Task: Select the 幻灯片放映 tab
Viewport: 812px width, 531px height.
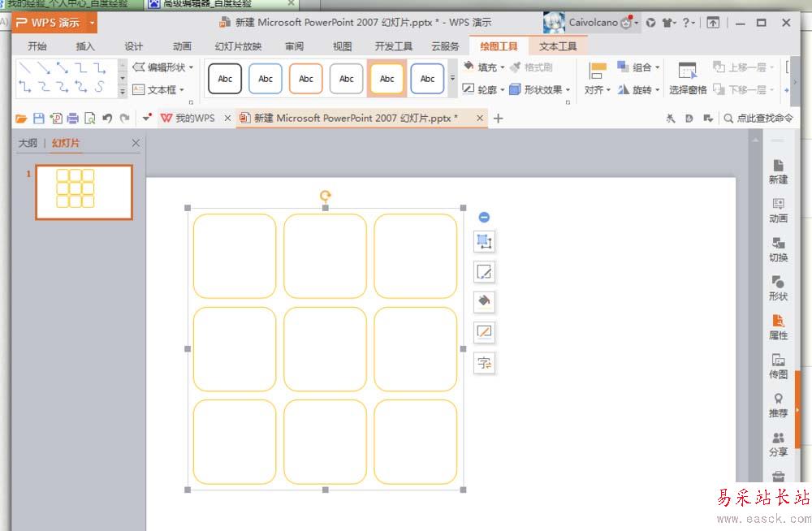Action: point(238,46)
